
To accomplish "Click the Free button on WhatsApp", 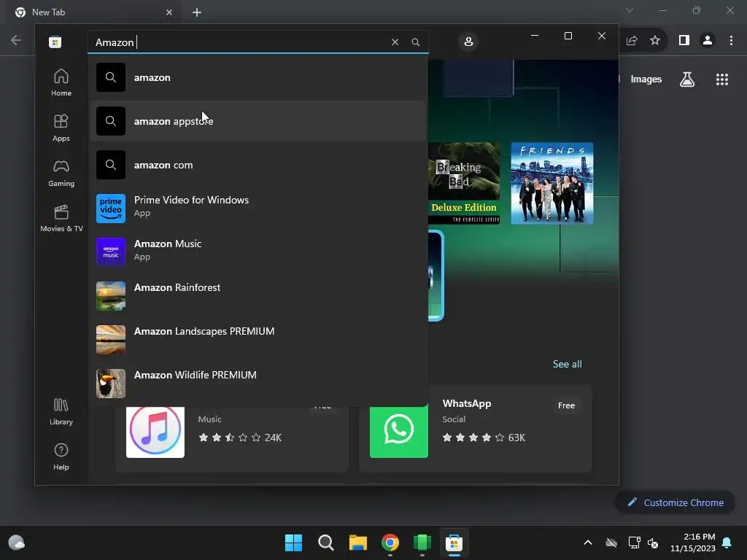I will pos(566,405).
